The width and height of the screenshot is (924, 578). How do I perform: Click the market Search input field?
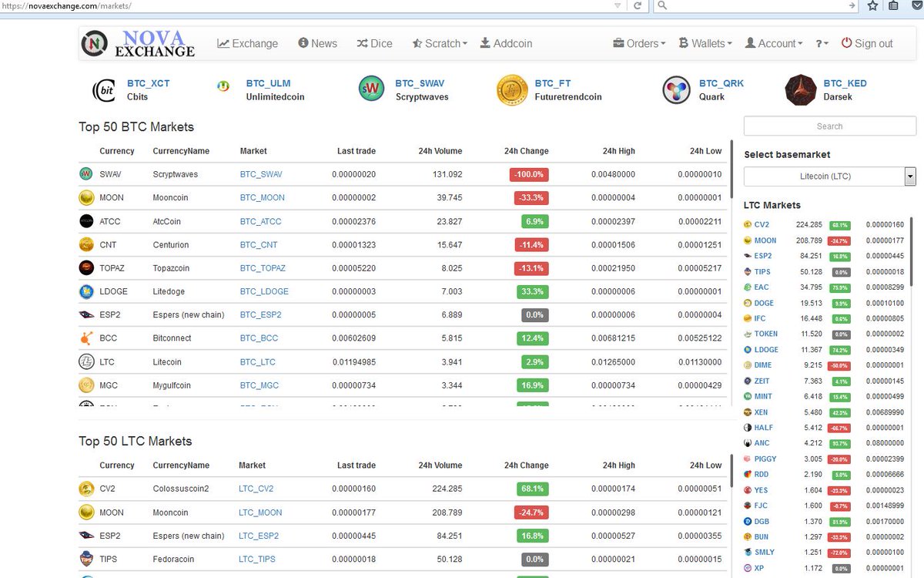(830, 126)
